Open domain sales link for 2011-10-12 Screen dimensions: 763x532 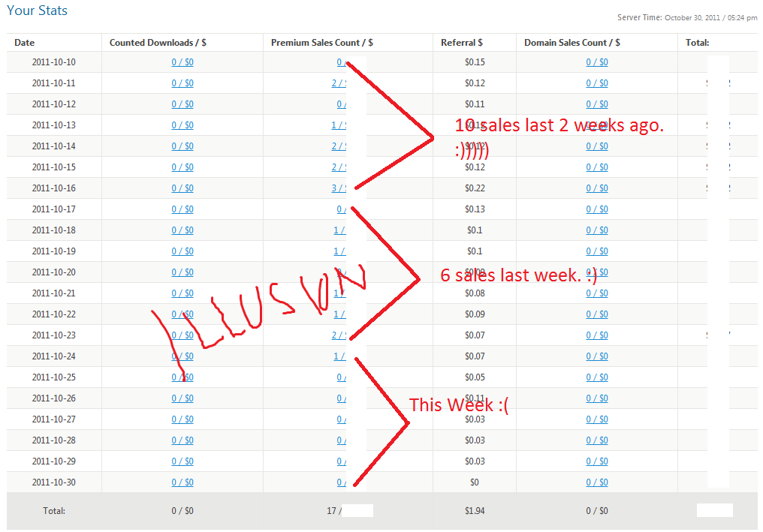597,104
